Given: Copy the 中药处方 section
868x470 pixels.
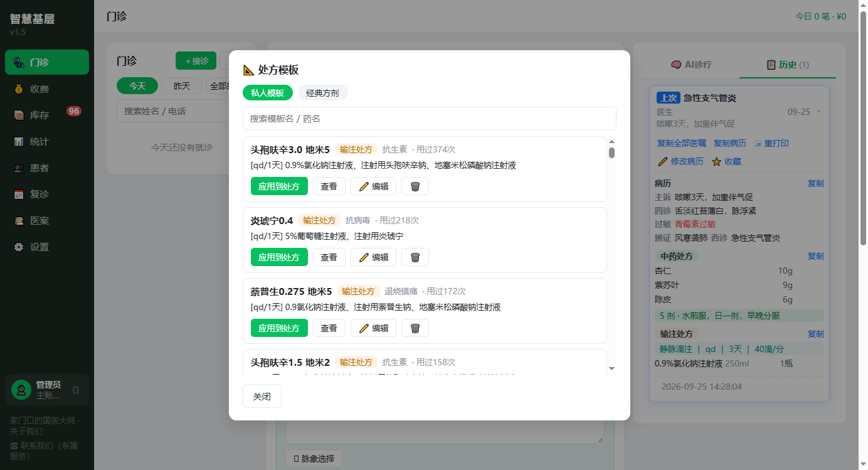Looking at the screenshot, I should pos(815,256).
